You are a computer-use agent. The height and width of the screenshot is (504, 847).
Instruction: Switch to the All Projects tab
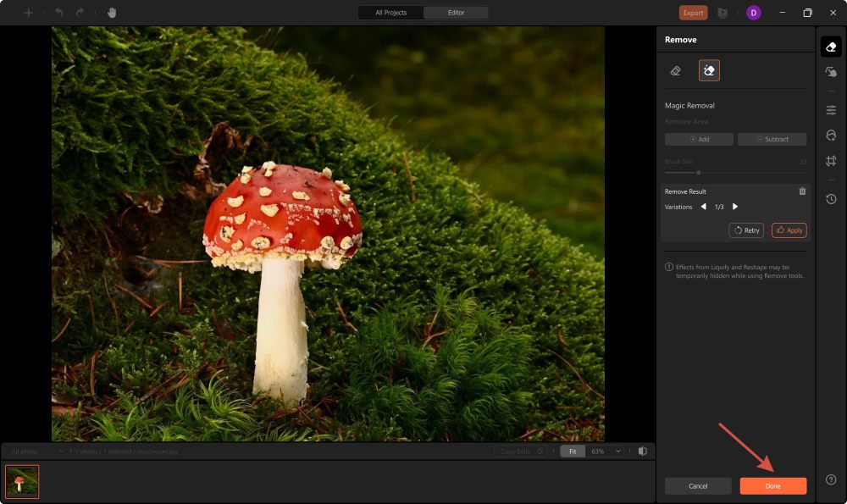(x=390, y=13)
